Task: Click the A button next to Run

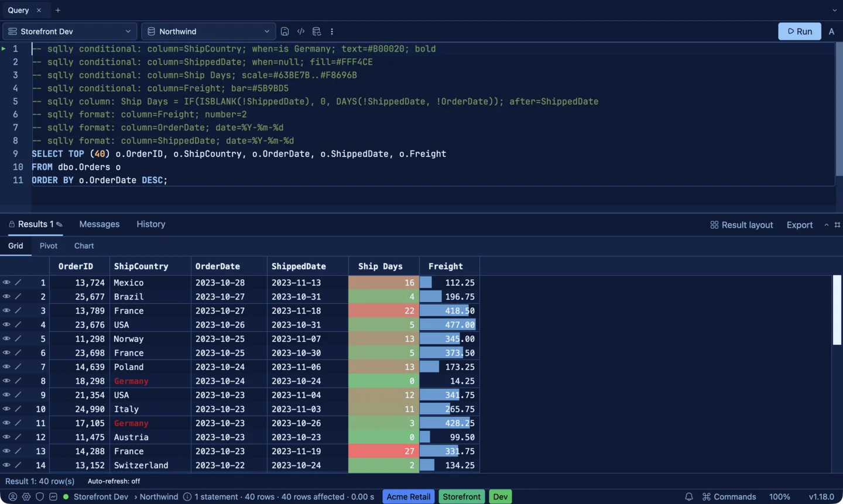Action: [831, 32]
